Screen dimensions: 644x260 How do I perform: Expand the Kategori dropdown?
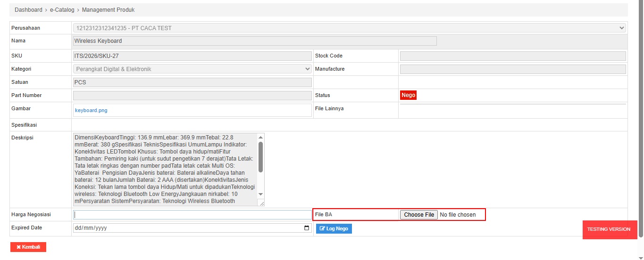[192, 69]
